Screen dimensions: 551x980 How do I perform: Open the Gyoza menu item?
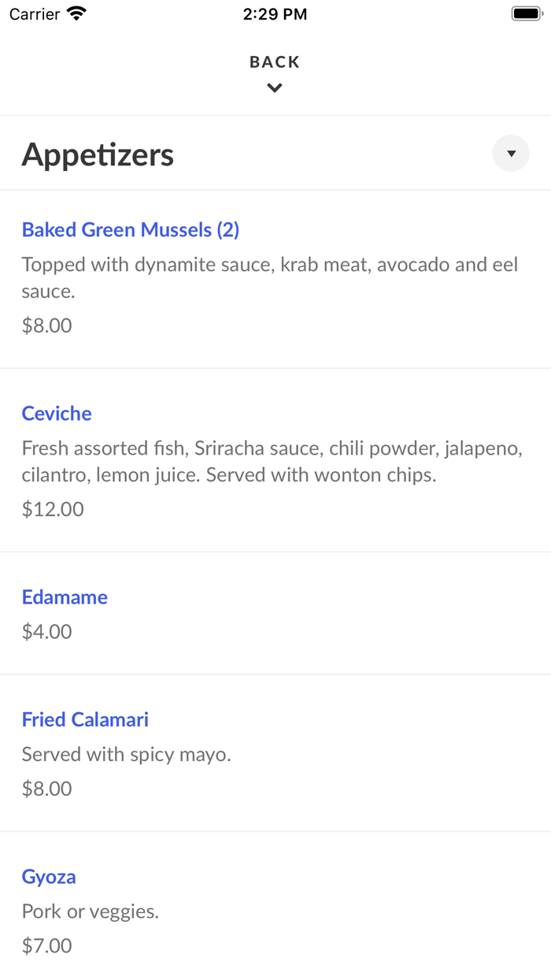[x=49, y=877]
